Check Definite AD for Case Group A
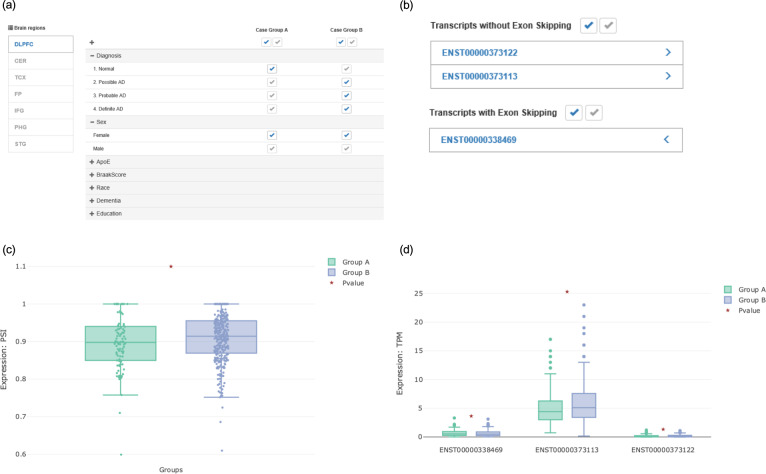This screenshot has width=766, height=474. coord(272,107)
